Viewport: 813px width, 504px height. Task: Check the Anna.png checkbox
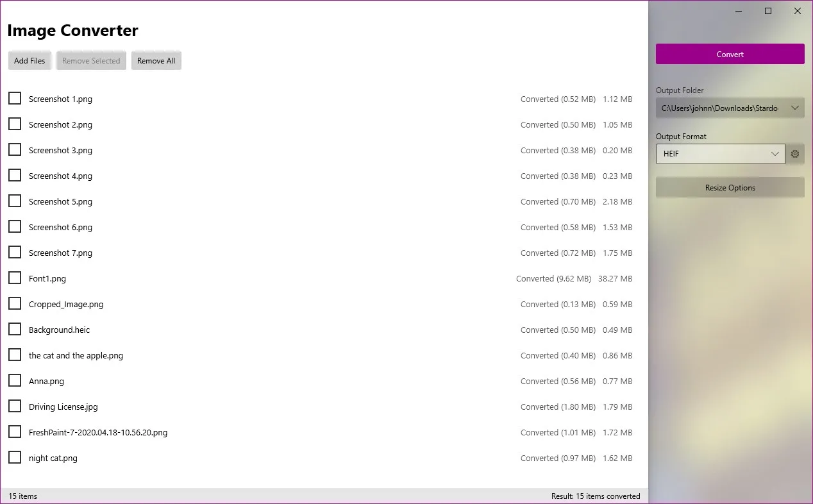point(15,380)
